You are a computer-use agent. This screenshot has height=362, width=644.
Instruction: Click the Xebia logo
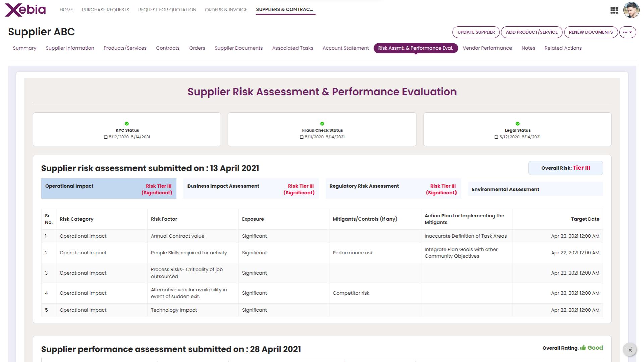pos(25,10)
